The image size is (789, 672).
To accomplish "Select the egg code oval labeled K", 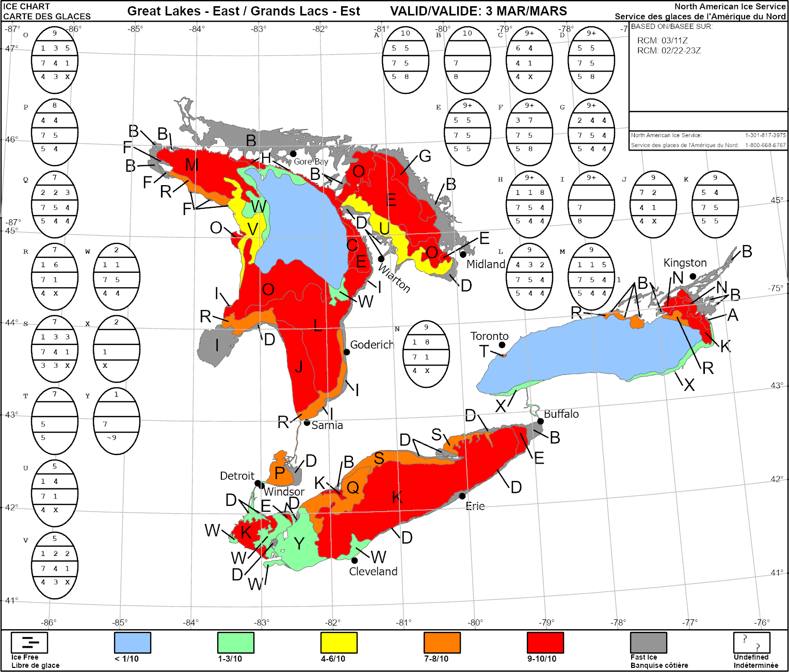I will 715,204.
